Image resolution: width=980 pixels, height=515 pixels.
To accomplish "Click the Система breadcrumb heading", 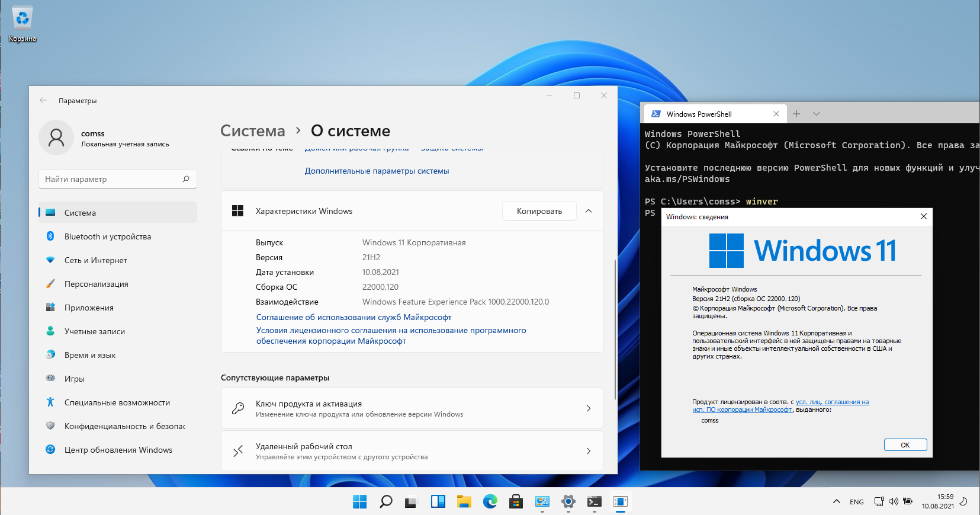I will [253, 131].
